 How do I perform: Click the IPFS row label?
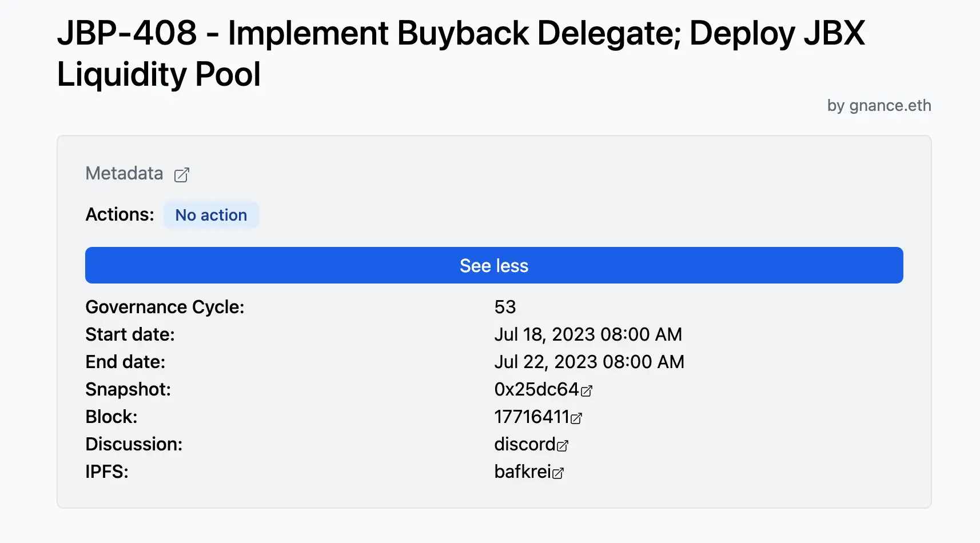(107, 472)
